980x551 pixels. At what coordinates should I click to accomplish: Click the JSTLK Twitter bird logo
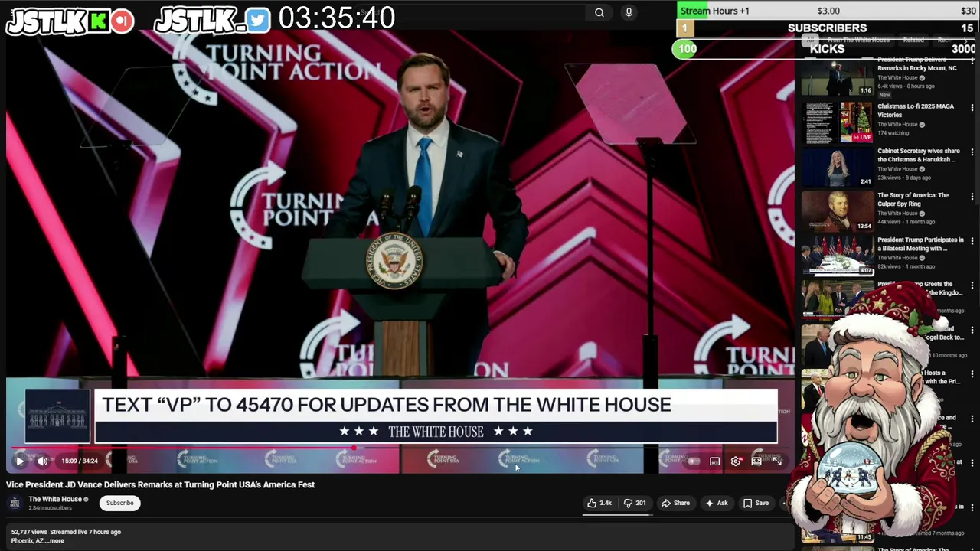click(213, 21)
